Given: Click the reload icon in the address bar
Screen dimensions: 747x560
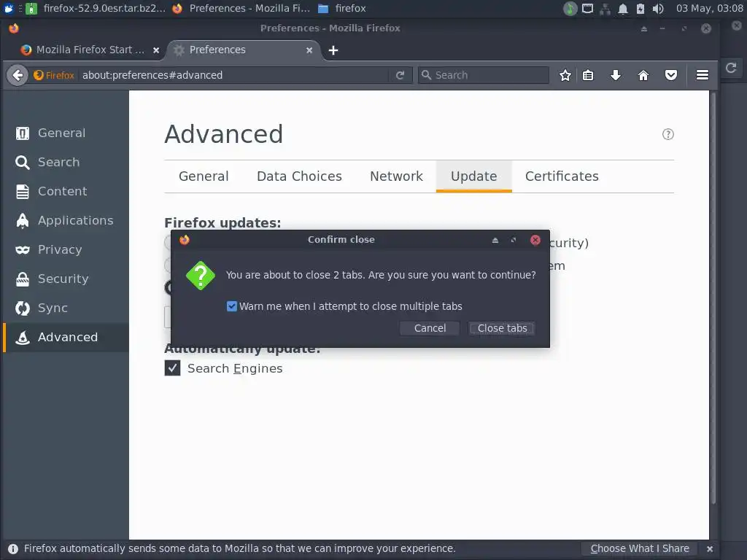Looking at the screenshot, I should pyautogui.click(x=400, y=75).
